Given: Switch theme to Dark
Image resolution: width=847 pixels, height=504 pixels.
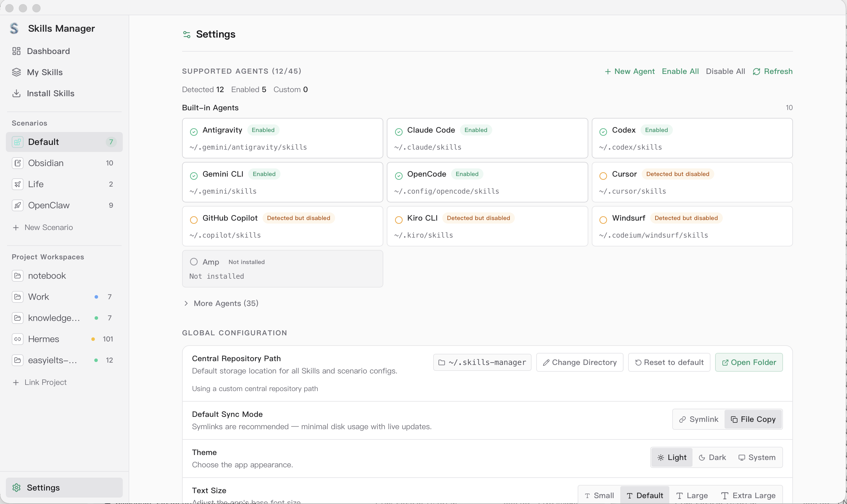Looking at the screenshot, I should coord(712,457).
